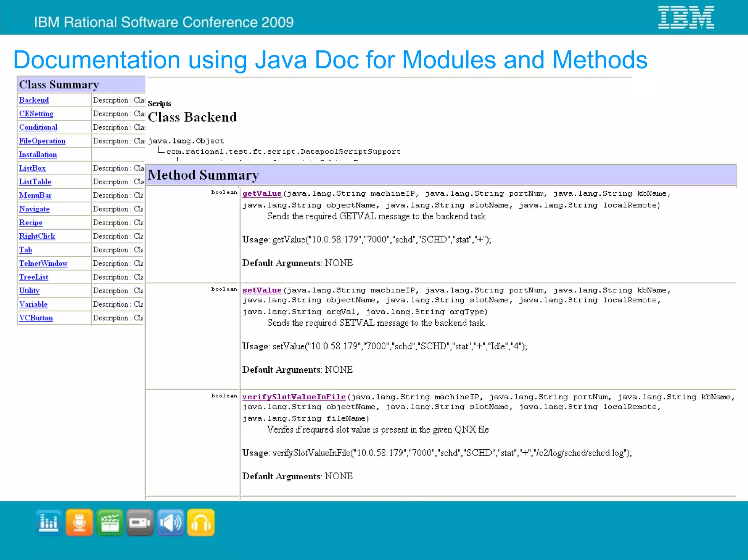The height and width of the screenshot is (560, 748).
Task: Click the blue speaker sound icon
Action: click(171, 522)
